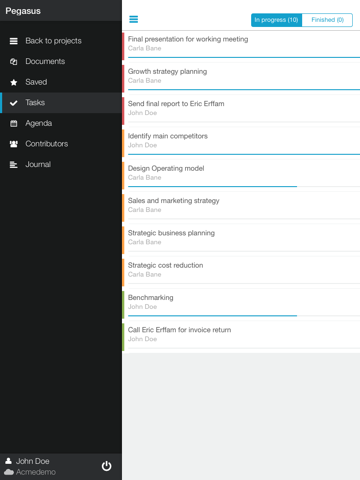The image size is (360, 480).
Task: Switch to In progress (10) tab
Action: pyautogui.click(x=276, y=20)
